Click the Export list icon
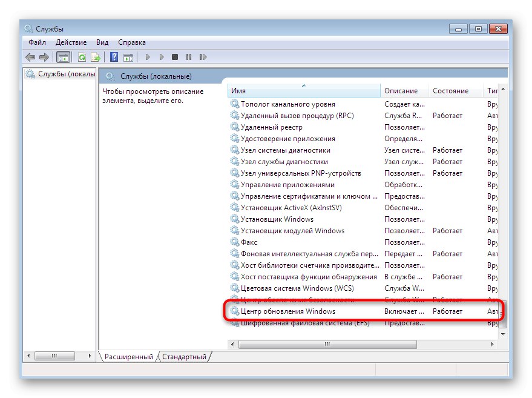 coord(96,57)
